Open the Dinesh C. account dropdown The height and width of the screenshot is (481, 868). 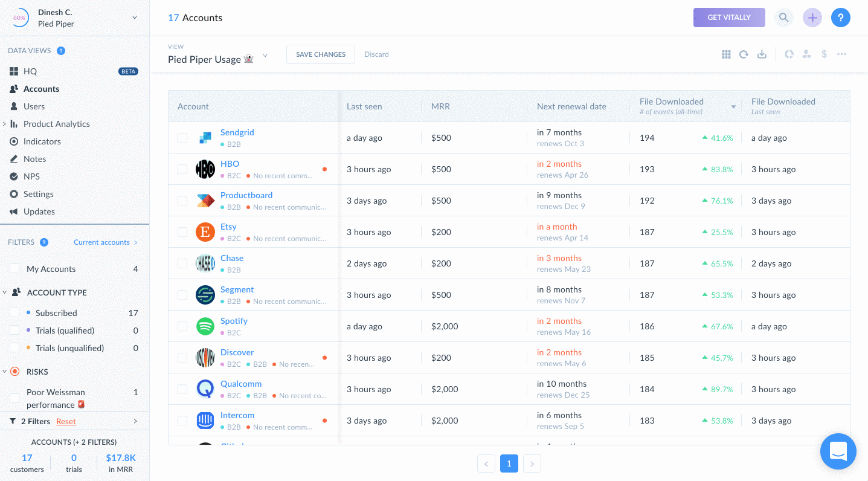(x=134, y=18)
